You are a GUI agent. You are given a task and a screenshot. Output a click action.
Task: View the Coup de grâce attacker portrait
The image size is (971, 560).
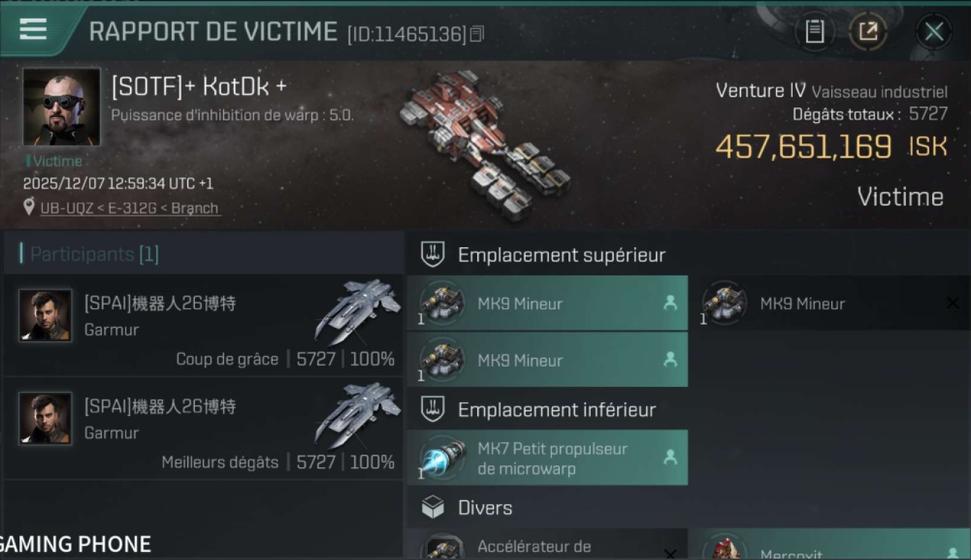46,315
